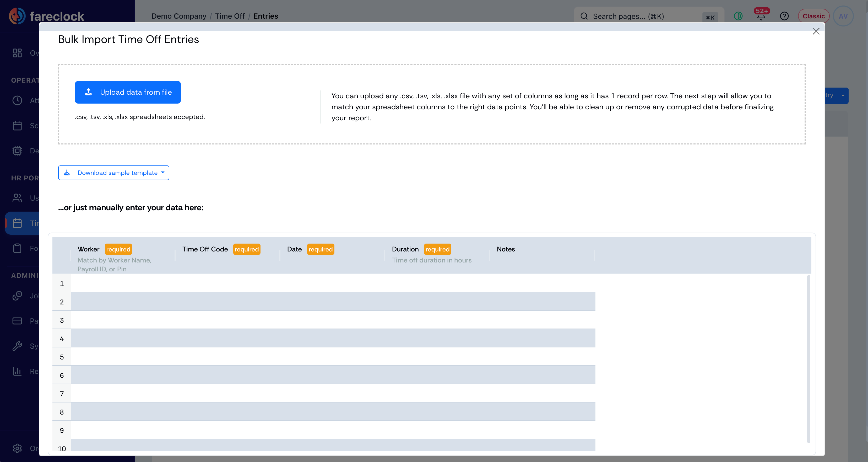Close the Bulk Import dialog

pyautogui.click(x=816, y=31)
